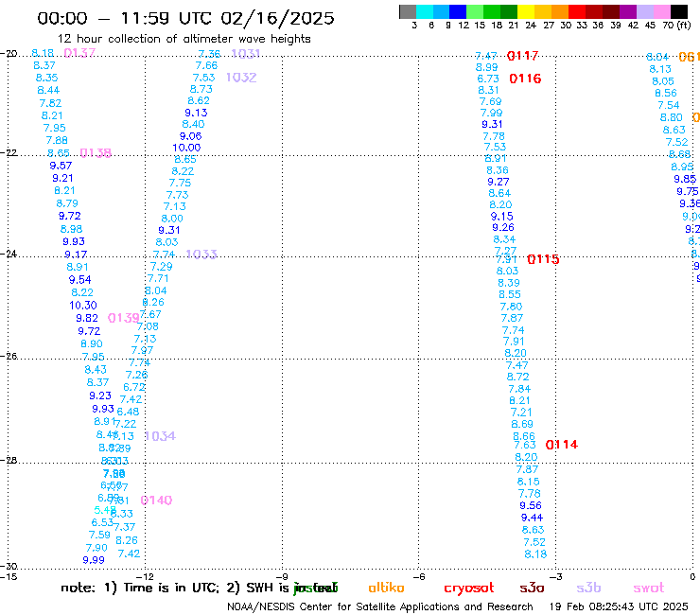The width and height of the screenshot is (700, 615).
Task: Click the swot time stamp '0137'
Action: click(79, 53)
